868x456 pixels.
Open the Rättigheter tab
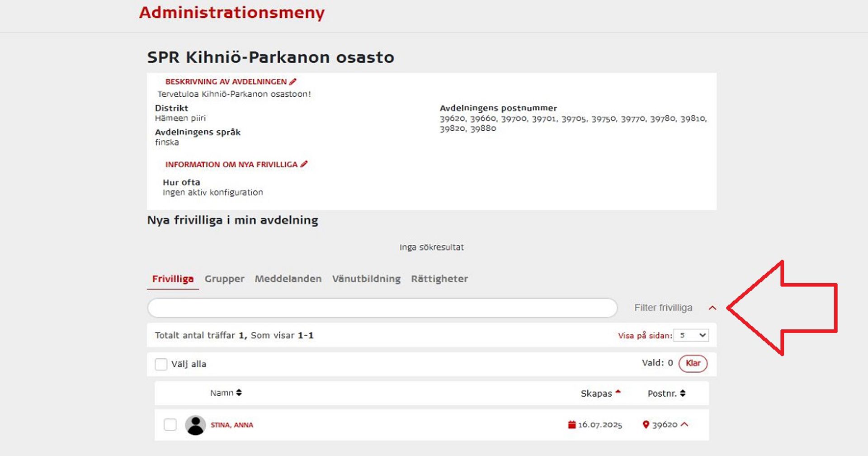(439, 279)
